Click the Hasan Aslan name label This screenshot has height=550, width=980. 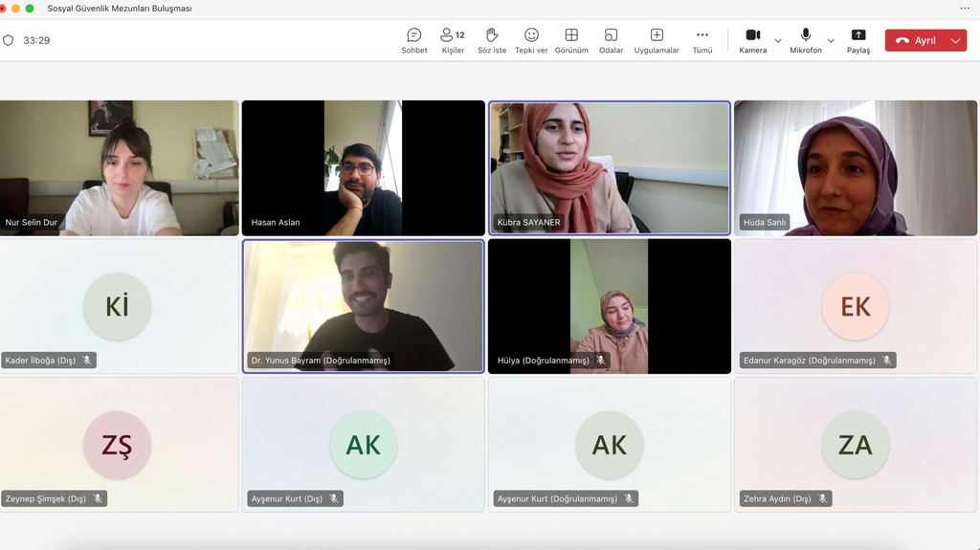coord(276,222)
